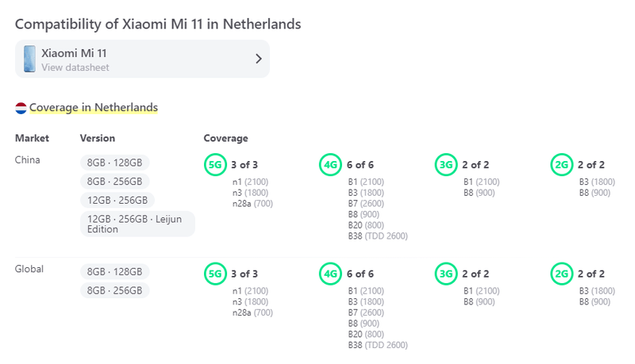Click the Netherlands flag icon
Image resolution: width=635 pixels, height=364 pixels.
coord(21,108)
